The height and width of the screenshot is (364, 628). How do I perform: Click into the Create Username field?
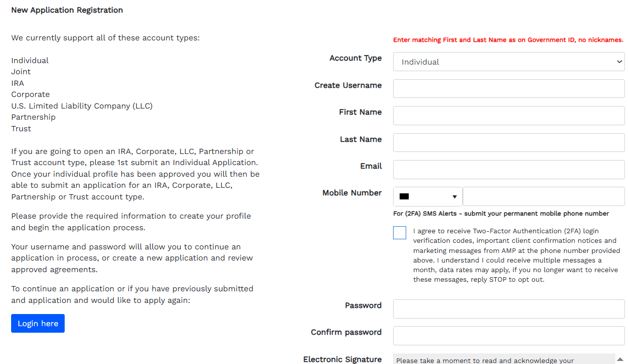pyautogui.click(x=509, y=88)
